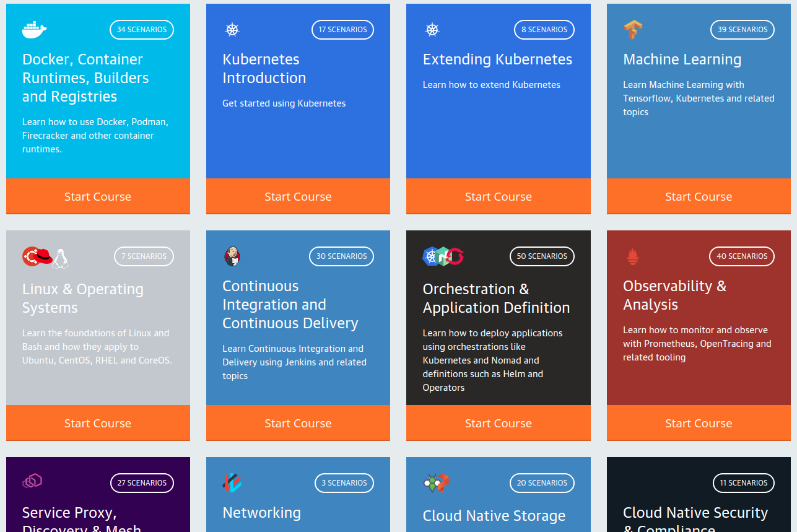Click the Networking card logo icon

(232, 482)
